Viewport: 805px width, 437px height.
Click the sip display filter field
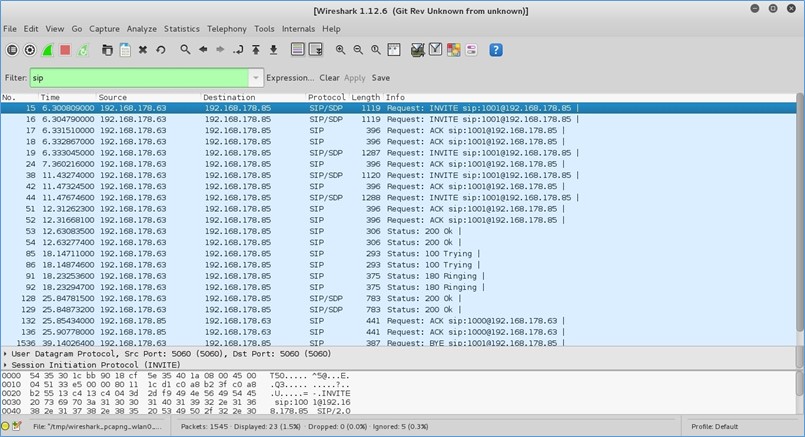coord(138,77)
